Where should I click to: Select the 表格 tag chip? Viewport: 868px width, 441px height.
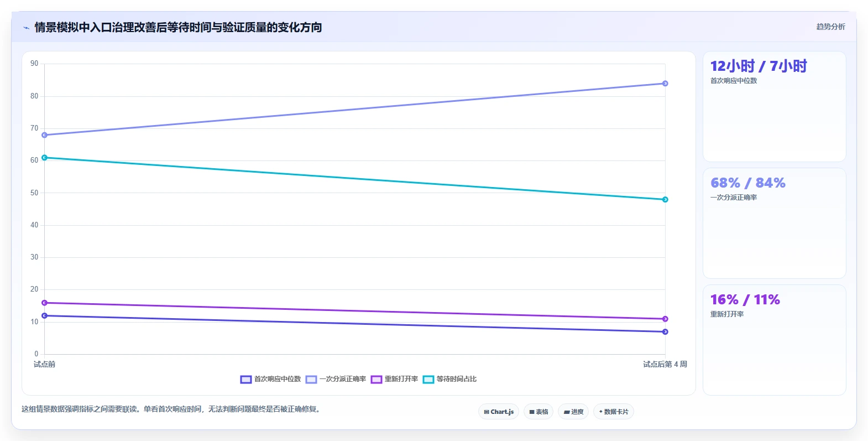point(538,412)
